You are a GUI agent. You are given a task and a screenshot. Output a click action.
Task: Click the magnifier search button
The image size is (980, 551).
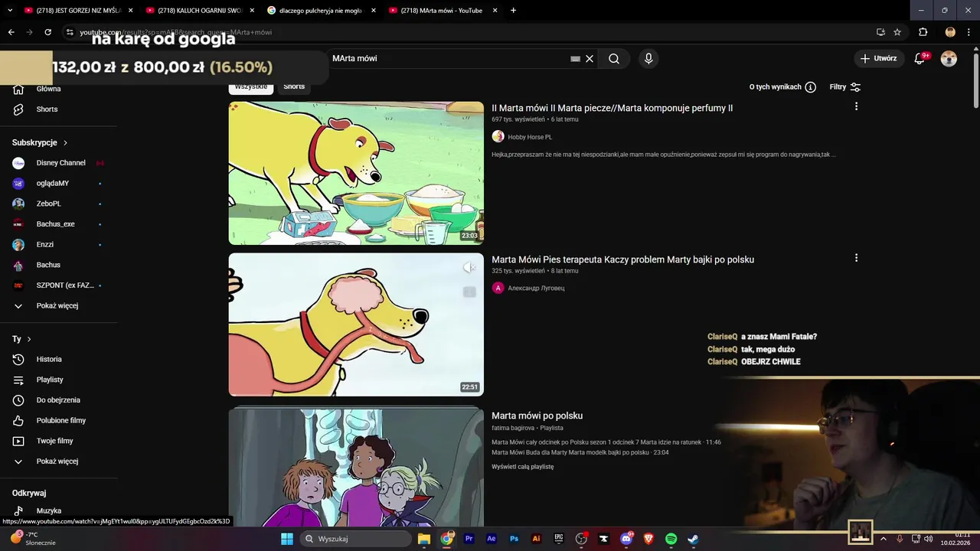614,58
